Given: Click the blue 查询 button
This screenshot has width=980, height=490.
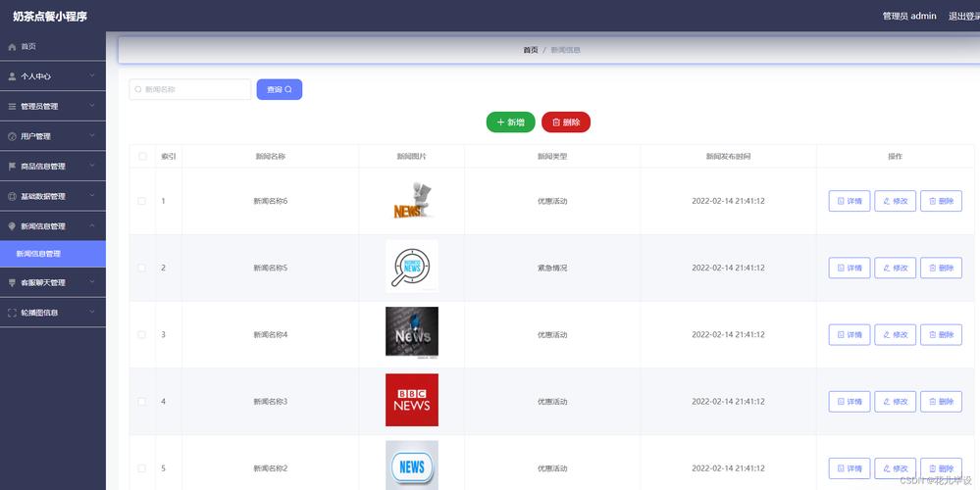Looking at the screenshot, I should (x=280, y=89).
